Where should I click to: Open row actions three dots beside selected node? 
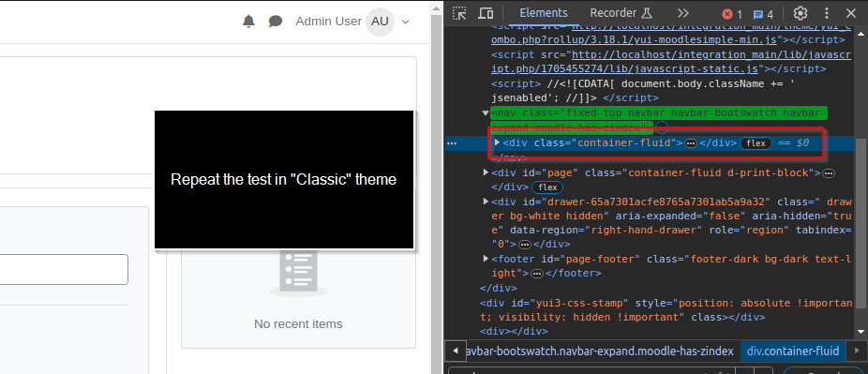[452, 143]
